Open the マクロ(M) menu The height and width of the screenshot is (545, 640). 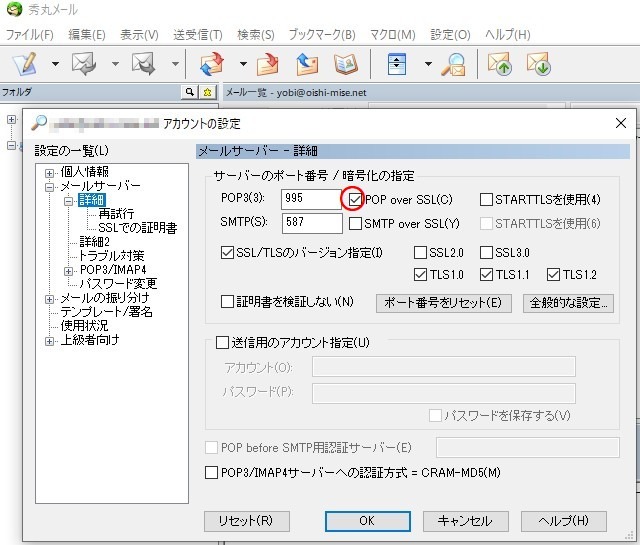pos(393,35)
